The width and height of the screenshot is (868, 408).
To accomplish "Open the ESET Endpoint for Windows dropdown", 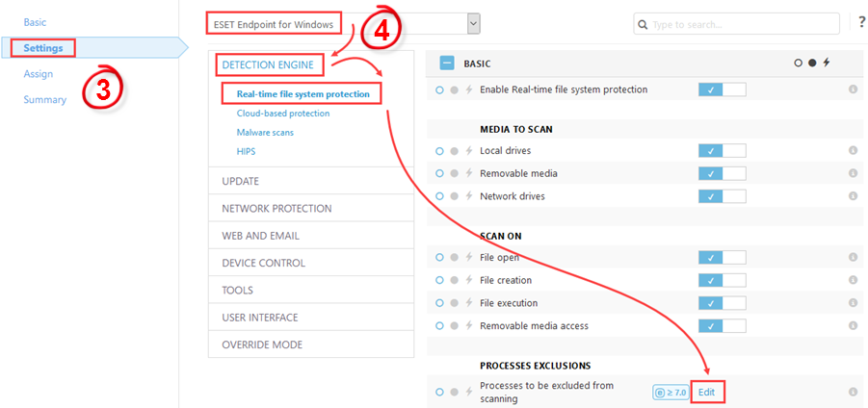I will (x=343, y=24).
